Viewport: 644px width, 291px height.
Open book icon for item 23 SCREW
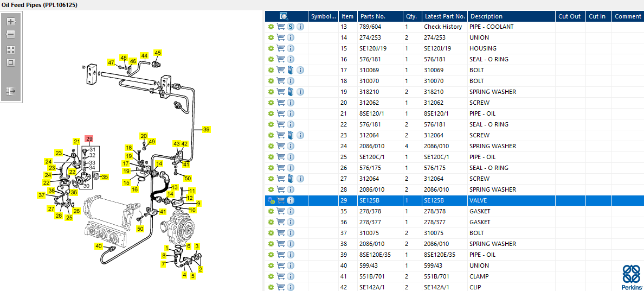point(291,135)
